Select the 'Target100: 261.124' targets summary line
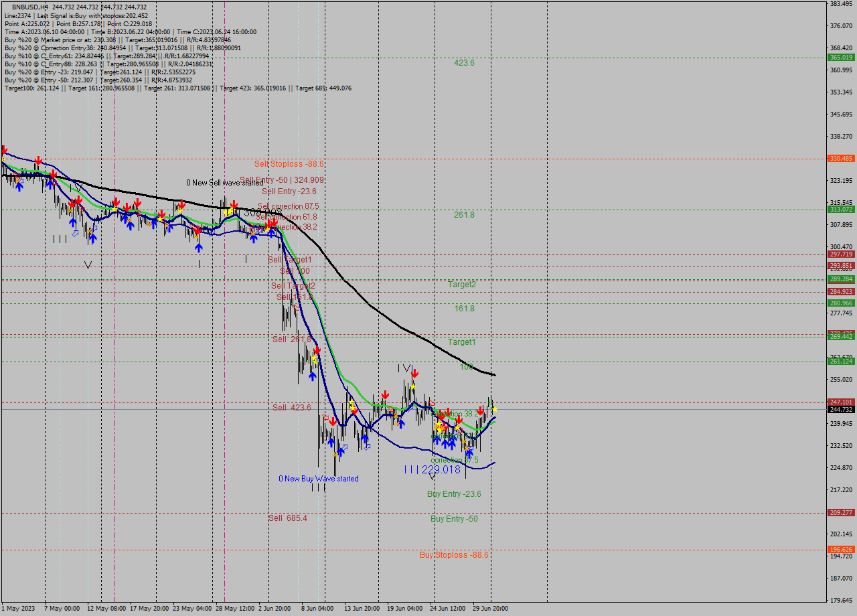The height and width of the screenshot is (616, 857). point(177,88)
